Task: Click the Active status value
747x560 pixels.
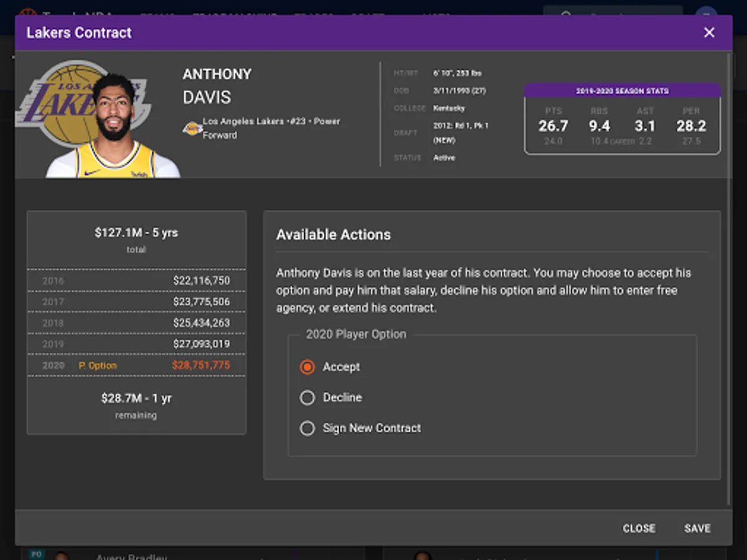Action: coord(444,158)
